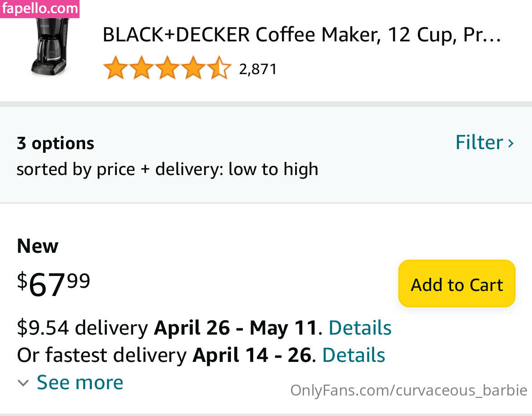Open the Filter options

point(479,142)
